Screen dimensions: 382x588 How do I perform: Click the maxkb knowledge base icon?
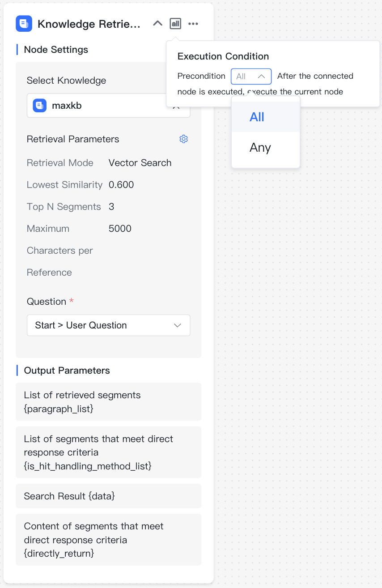[x=40, y=106]
